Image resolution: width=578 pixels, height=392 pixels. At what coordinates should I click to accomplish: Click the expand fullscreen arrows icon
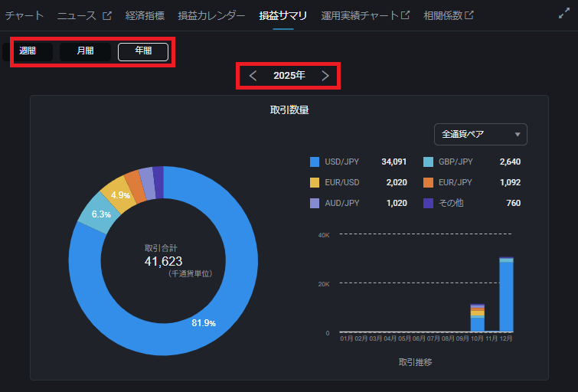tap(563, 14)
